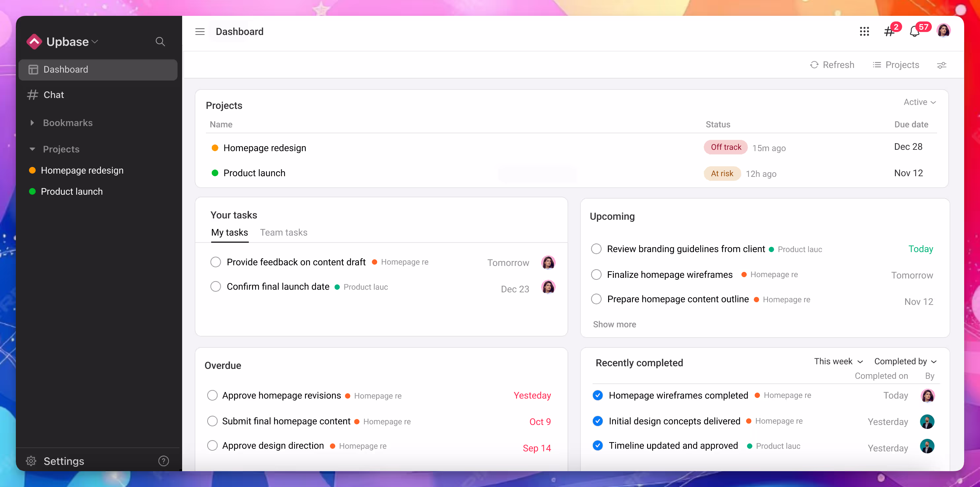
Task: Click Nov 12 due date of Product launch
Action: 908,173
